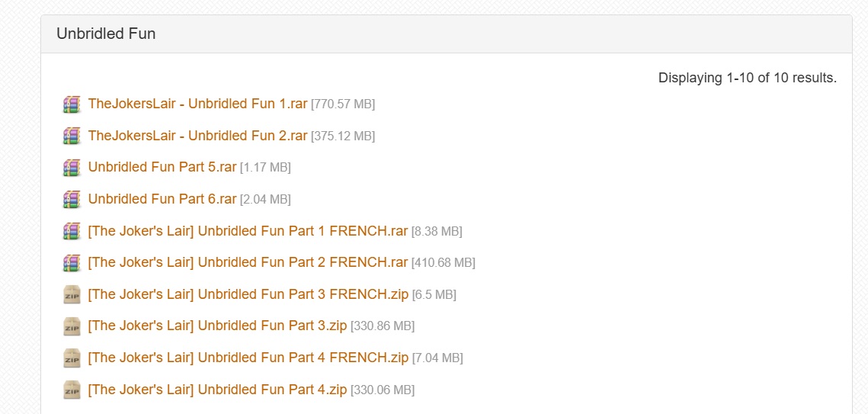868x414 pixels.
Task: Click the RAR icon beside Unbridled Fun 1.rar
Action: coord(72,104)
